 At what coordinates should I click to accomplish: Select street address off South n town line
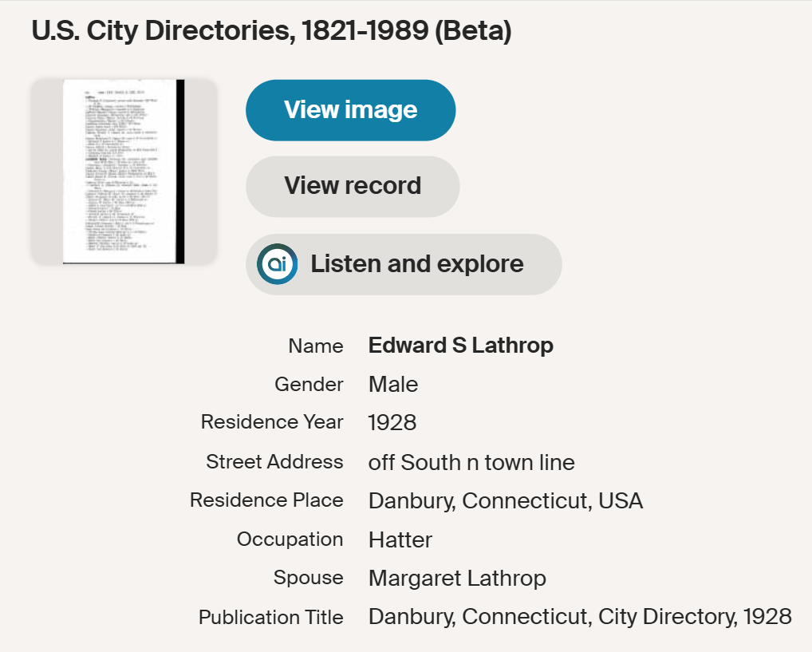click(x=471, y=462)
